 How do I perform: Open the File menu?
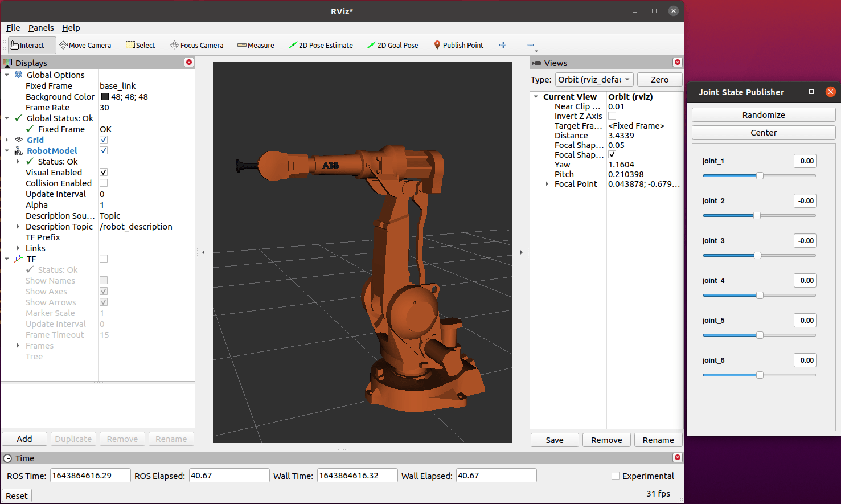click(x=13, y=27)
